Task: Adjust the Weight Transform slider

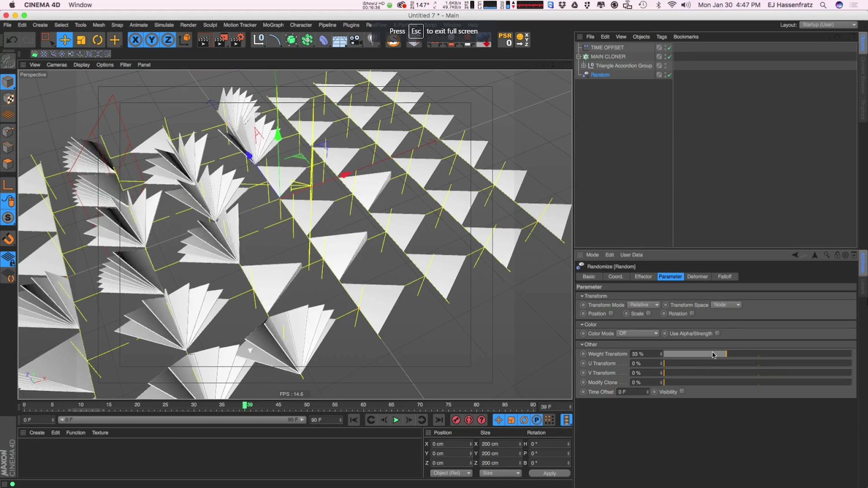Action: tap(758, 354)
